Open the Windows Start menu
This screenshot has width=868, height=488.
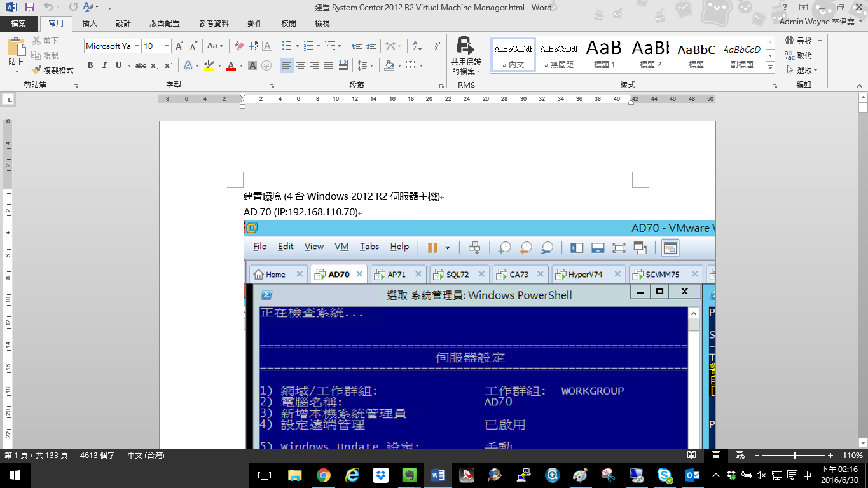click(14, 475)
